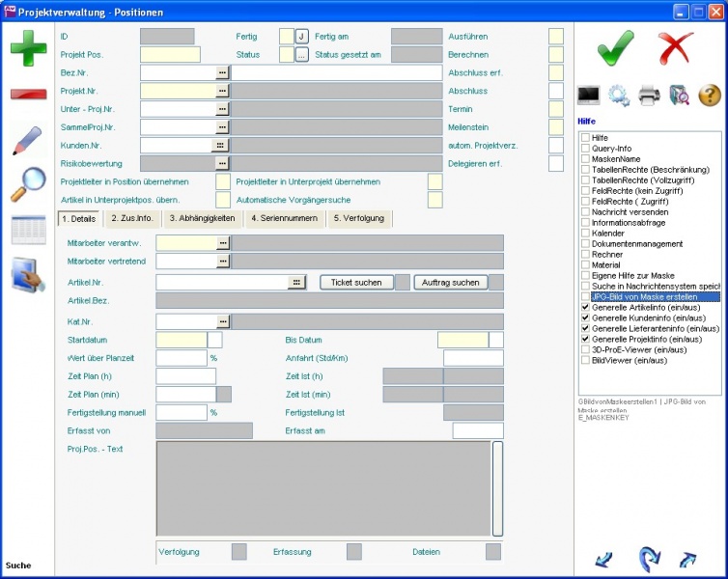Open the Kunden.Nr. lookup button
Image resolution: width=728 pixels, height=579 pixels.
[220, 145]
